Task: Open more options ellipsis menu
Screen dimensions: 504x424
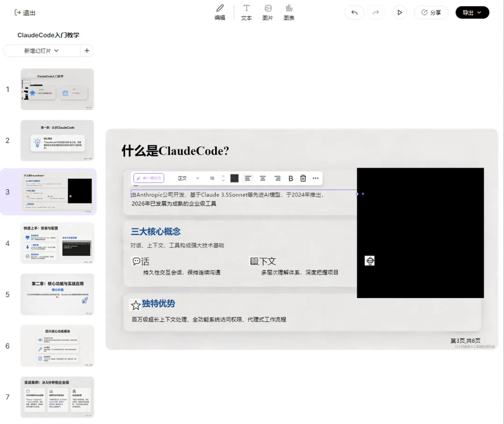Action: pos(315,178)
